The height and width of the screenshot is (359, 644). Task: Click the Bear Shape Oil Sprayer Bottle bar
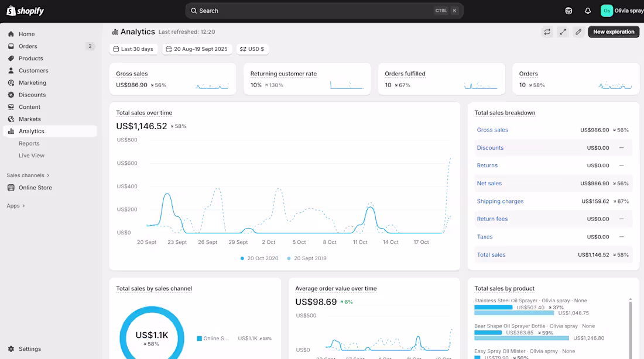[488, 333]
